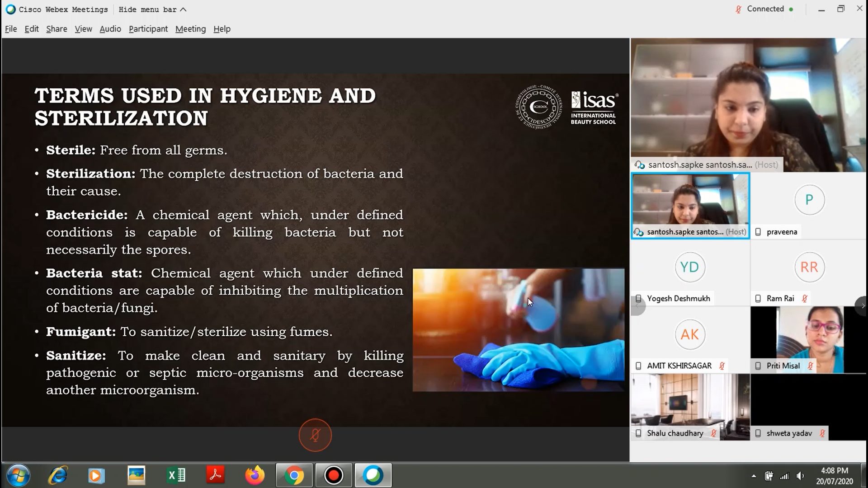
Task: Open Adobe Acrobat from the taskbar
Action: [215, 475]
